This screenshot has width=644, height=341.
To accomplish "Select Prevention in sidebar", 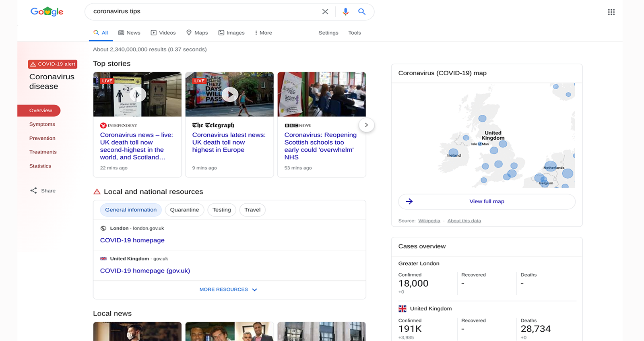I will click(42, 138).
